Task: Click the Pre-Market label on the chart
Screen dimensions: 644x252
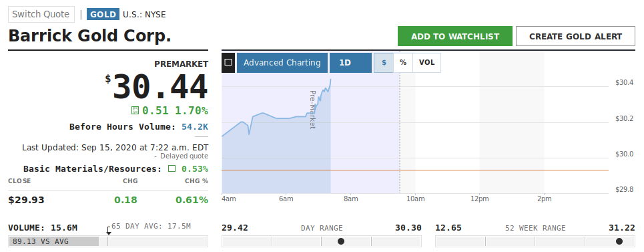Action: [312, 110]
